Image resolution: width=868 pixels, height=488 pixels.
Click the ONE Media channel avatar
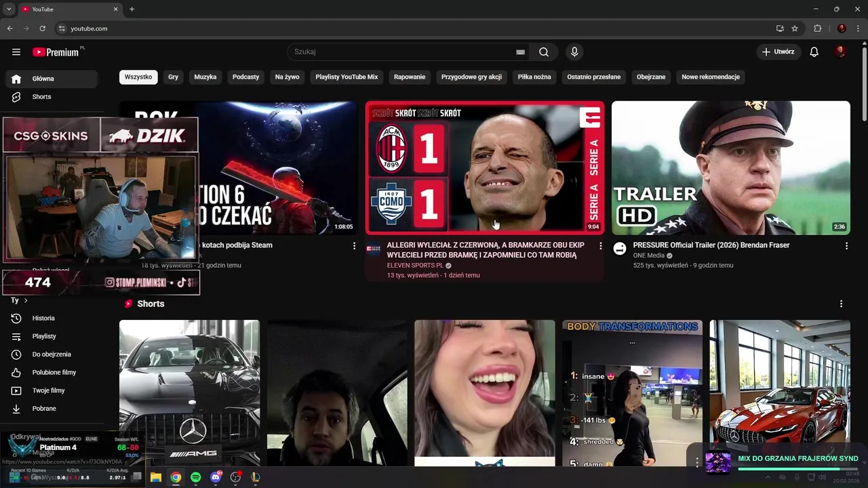(620, 249)
